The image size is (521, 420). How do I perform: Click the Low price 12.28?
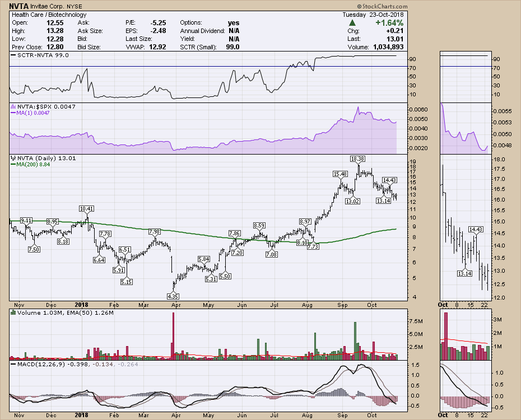(x=55, y=39)
